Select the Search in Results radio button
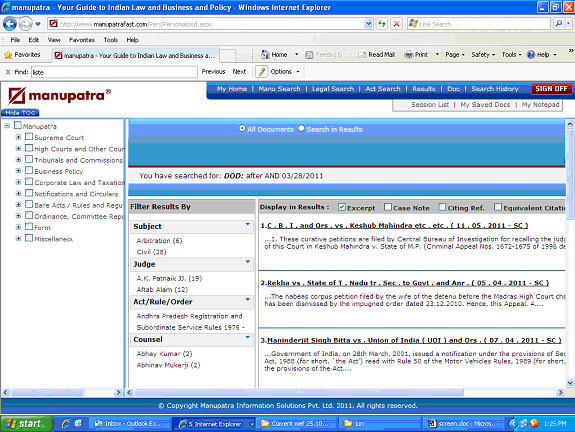575x432 pixels. click(x=301, y=128)
